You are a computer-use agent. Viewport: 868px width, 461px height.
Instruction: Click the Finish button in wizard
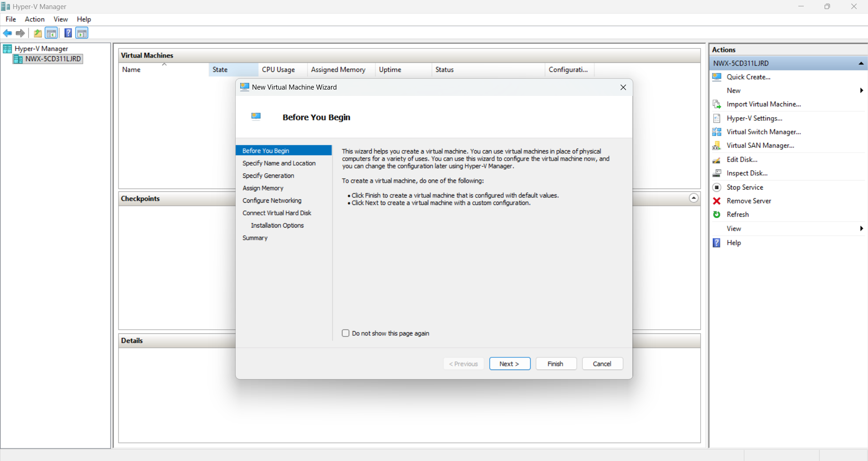[555, 364]
